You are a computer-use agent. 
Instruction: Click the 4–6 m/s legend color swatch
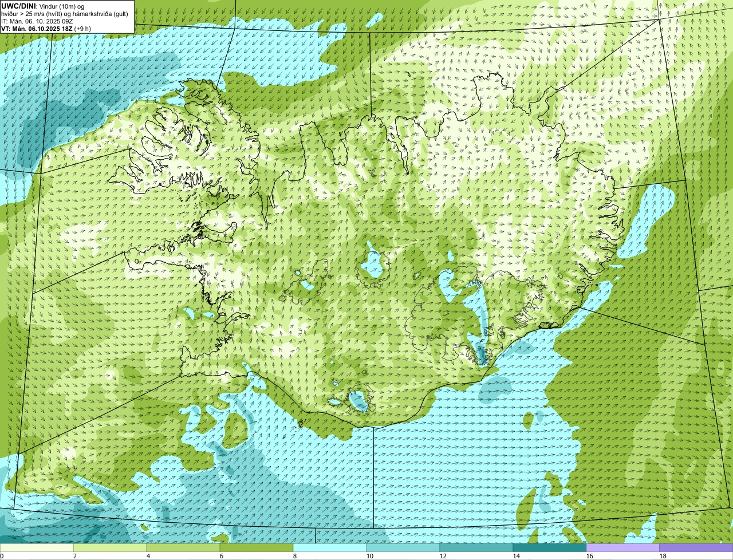click(183, 547)
